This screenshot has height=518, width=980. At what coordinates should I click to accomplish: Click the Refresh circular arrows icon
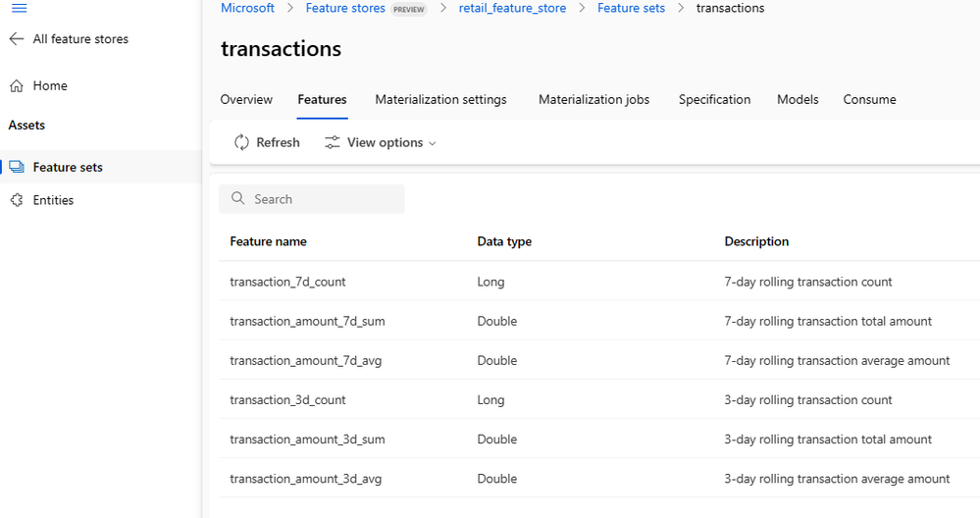241,142
